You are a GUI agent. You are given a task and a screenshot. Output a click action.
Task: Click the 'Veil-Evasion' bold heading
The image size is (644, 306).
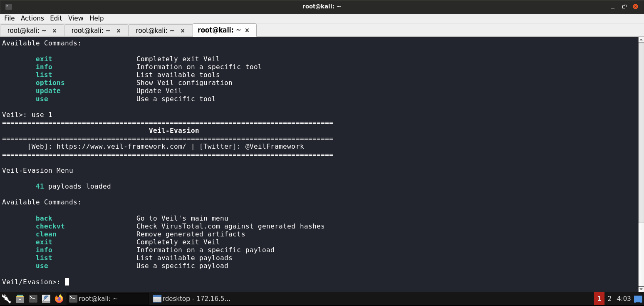click(x=174, y=131)
